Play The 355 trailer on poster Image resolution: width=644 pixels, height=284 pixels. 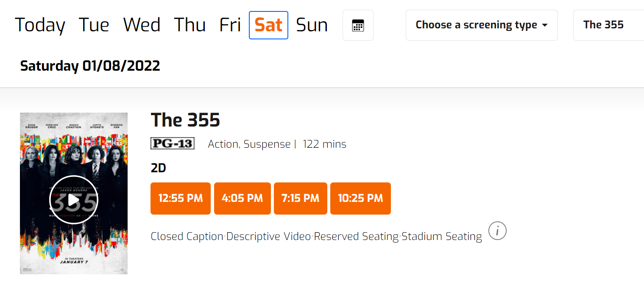click(x=74, y=200)
